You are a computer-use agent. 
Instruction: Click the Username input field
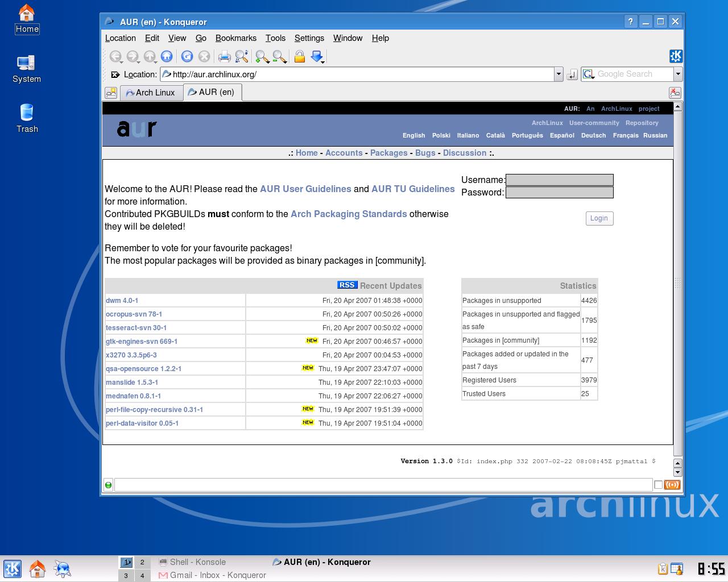pos(560,180)
